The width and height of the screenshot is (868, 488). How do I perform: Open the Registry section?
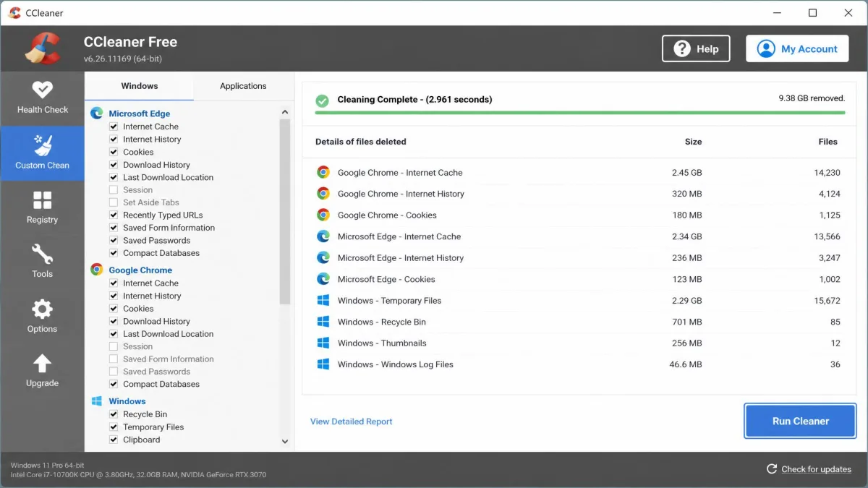click(42, 207)
